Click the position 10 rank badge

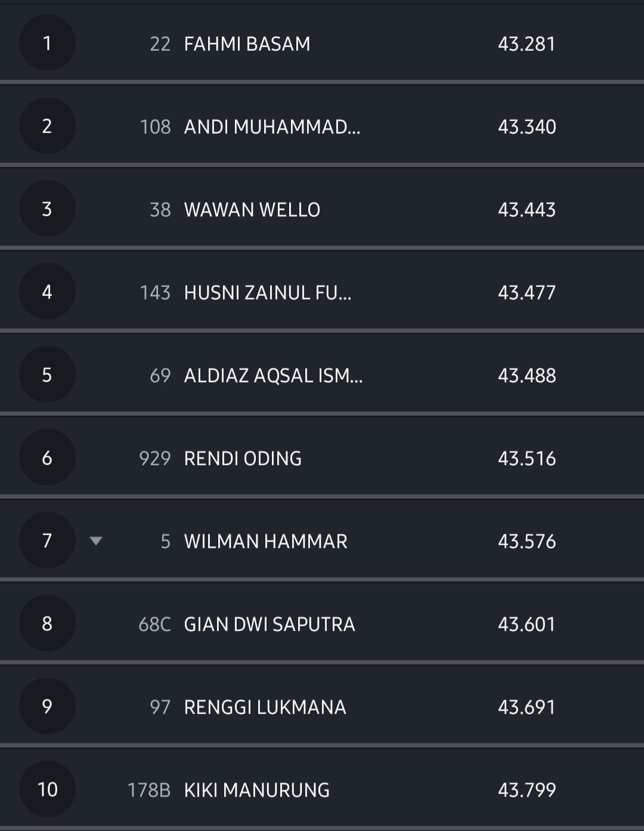[x=47, y=789]
